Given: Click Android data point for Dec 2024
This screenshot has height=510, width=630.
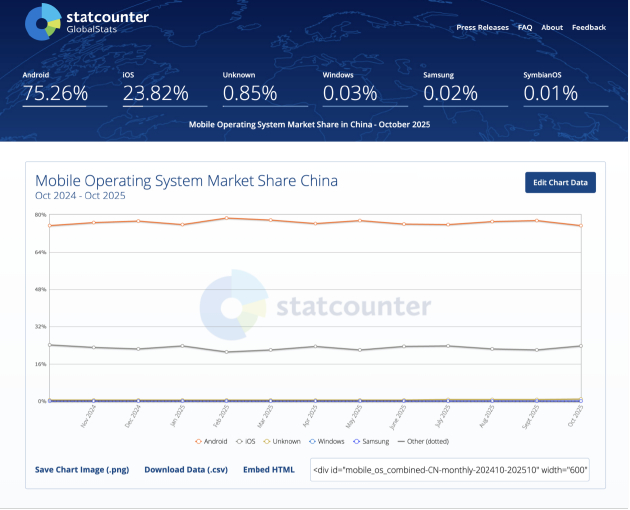Looking at the screenshot, I should 138,221.
